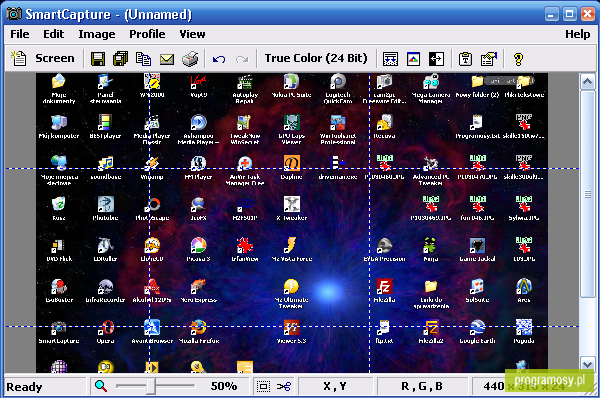The image size is (600, 398).
Task: Open the Help menu
Action: tap(578, 34)
